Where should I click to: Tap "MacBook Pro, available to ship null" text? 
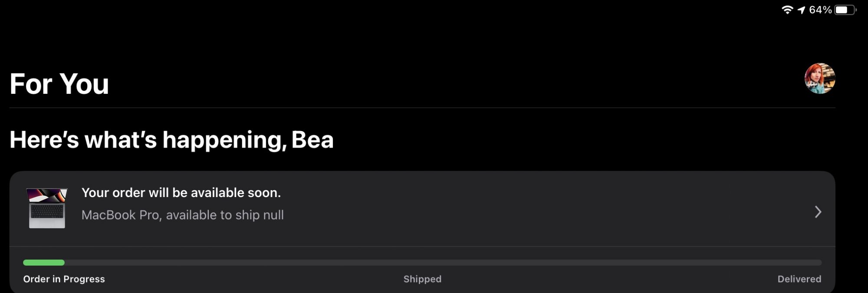182,215
